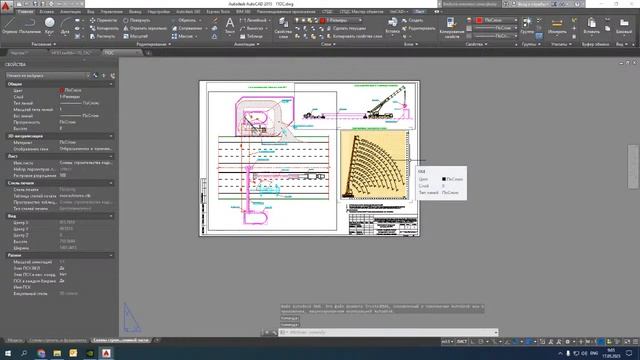Expand the Редактирование panel flyout

154,44
